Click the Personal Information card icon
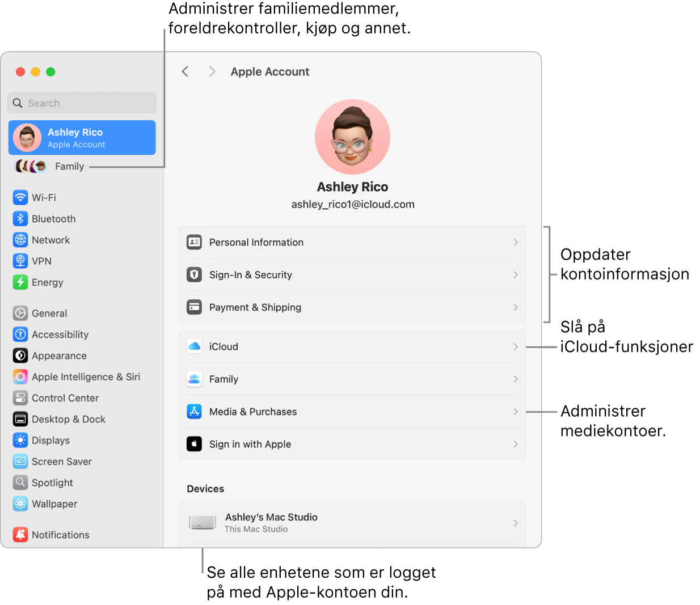This screenshot has height=605, width=700. pyautogui.click(x=194, y=242)
